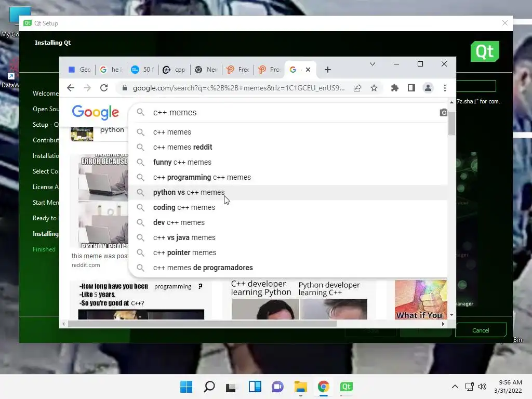Close the active Google tab

(308, 70)
